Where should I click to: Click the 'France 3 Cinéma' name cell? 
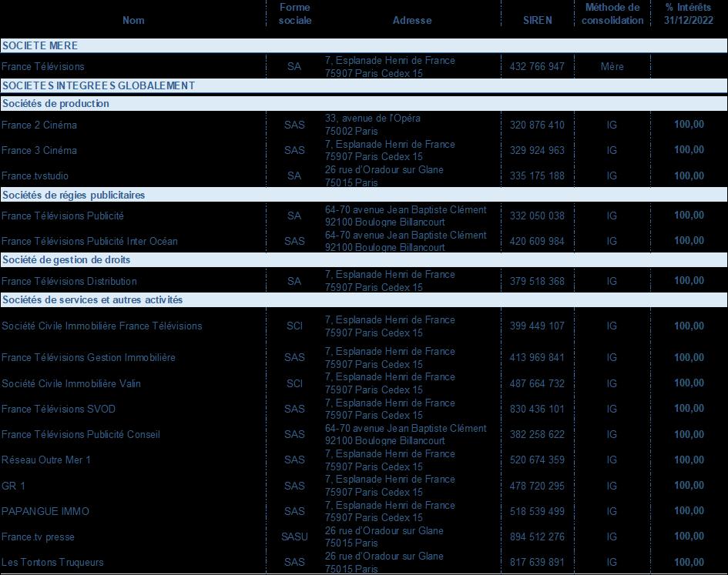point(39,151)
